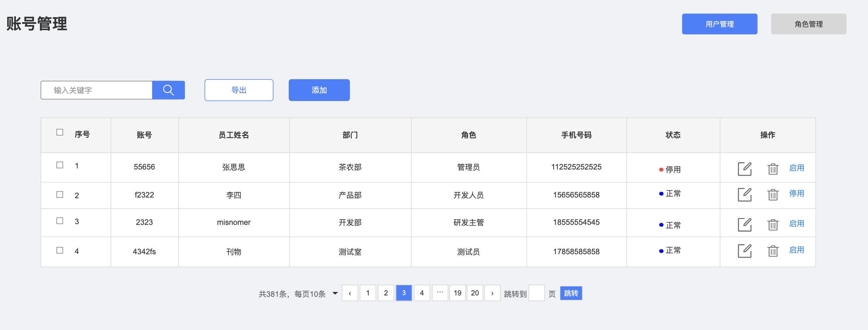Select the 用户管理 tab
Viewport: 868px width, 330px height.
point(719,24)
